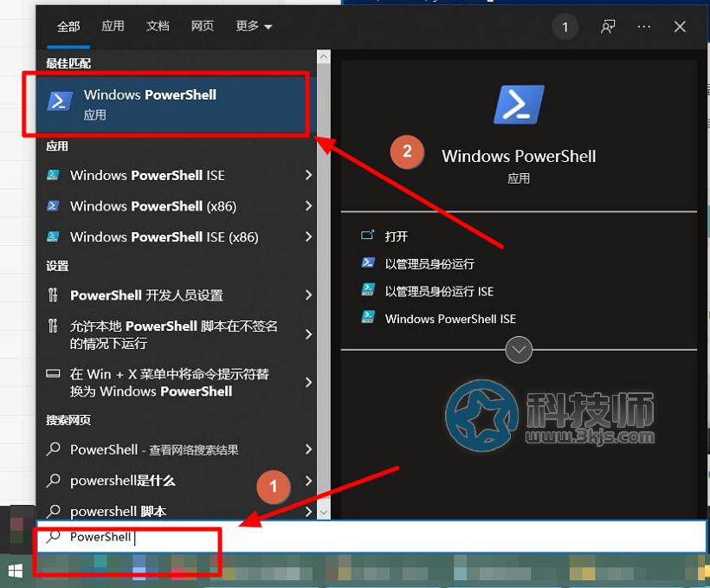Open PowerShell 开发人员设置 setting
Viewport: 710px width, 588px height.
(177, 295)
